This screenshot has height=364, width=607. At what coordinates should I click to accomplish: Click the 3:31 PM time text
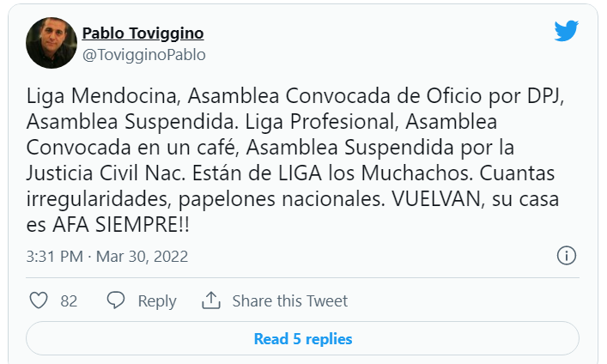coord(53,256)
